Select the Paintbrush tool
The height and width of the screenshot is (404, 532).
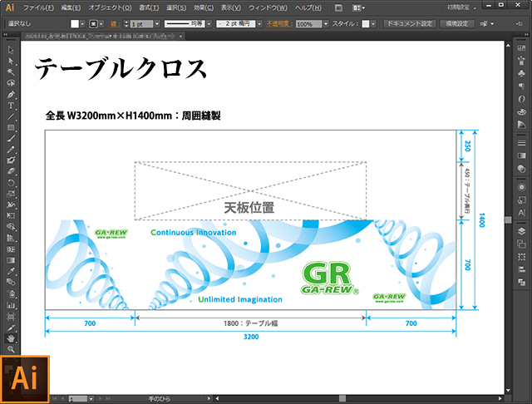click(x=11, y=138)
